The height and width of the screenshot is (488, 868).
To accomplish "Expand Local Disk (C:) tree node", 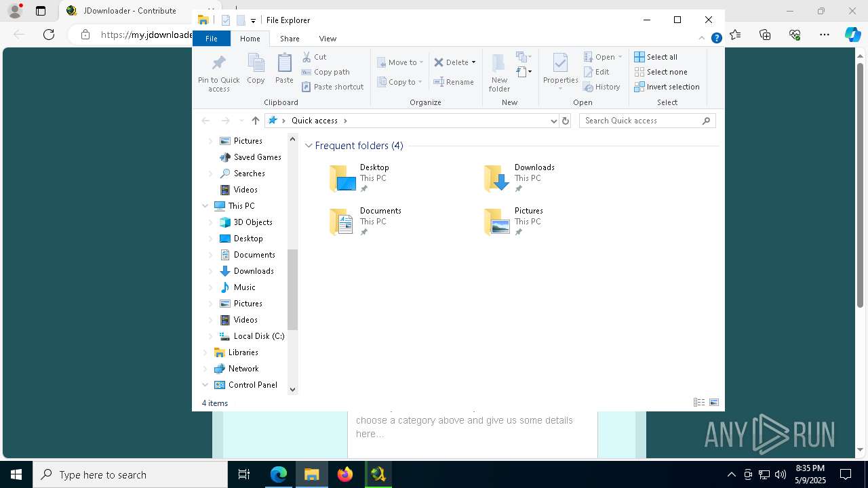I will pos(211,336).
